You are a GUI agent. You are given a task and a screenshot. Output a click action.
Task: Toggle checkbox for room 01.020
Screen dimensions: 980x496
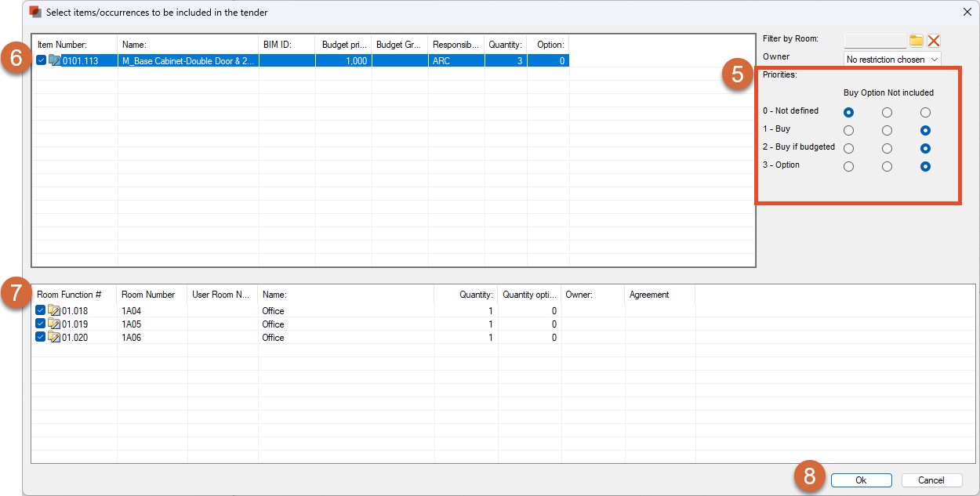pyautogui.click(x=41, y=338)
